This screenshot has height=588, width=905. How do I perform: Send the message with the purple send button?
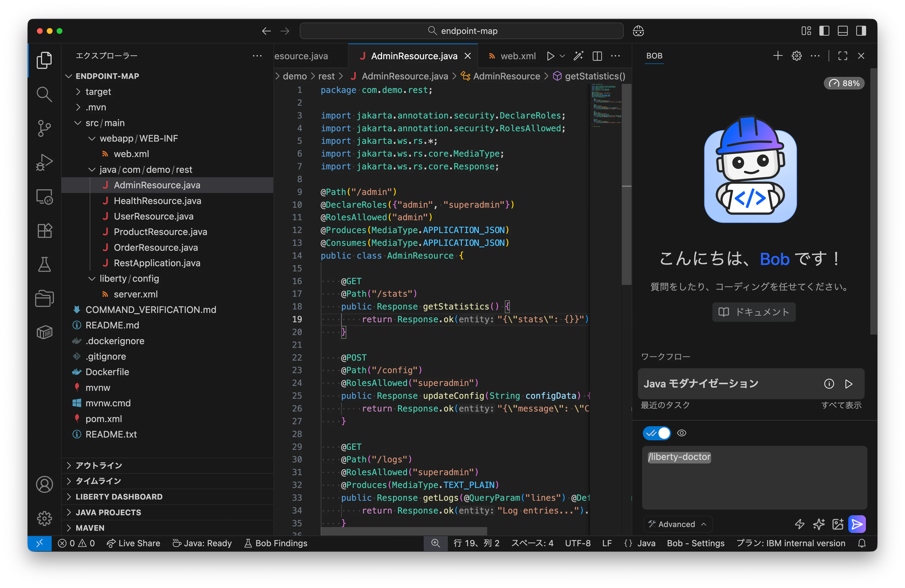857,524
